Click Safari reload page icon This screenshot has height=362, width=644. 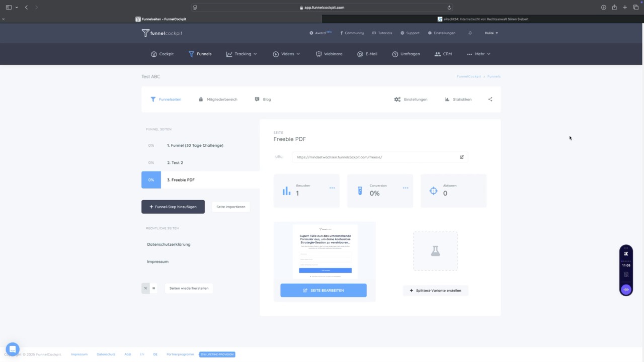coord(449,8)
